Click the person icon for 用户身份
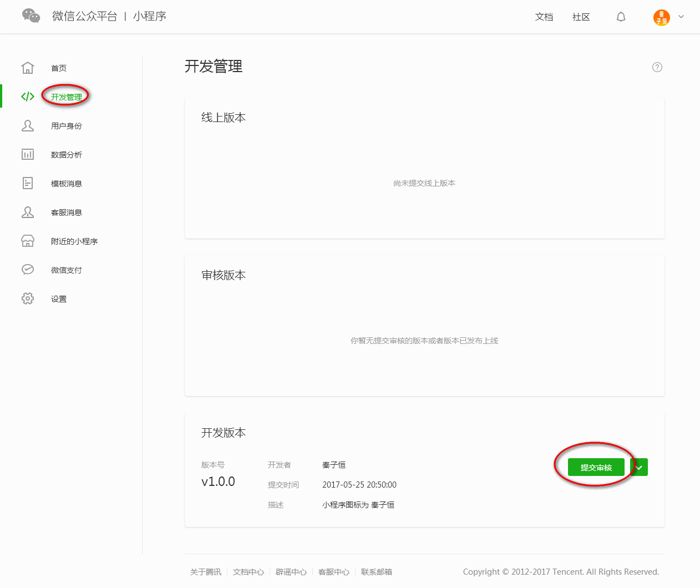 [28, 125]
